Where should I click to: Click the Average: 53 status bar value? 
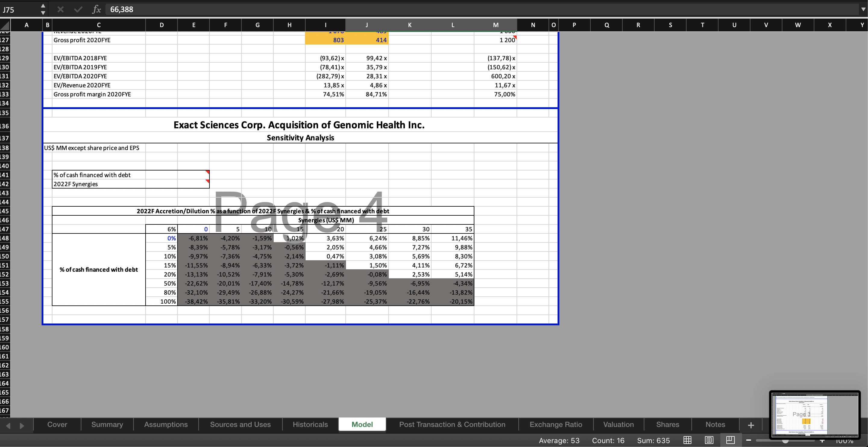(559, 441)
